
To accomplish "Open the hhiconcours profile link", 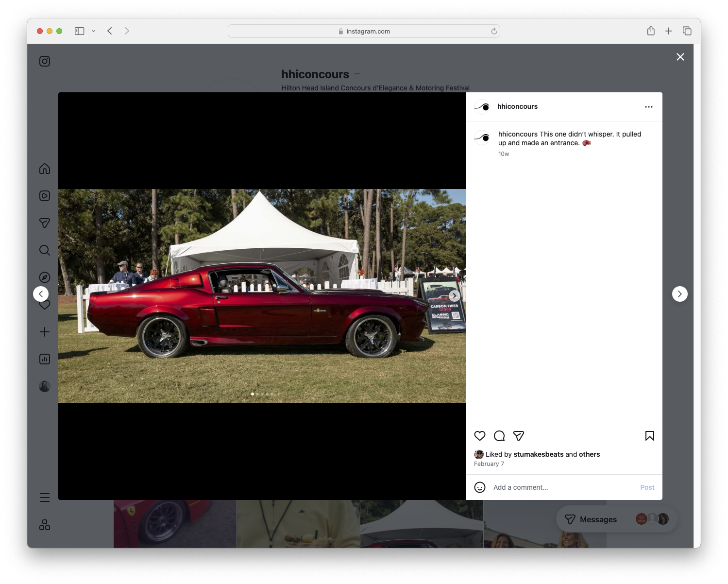I will tap(518, 106).
